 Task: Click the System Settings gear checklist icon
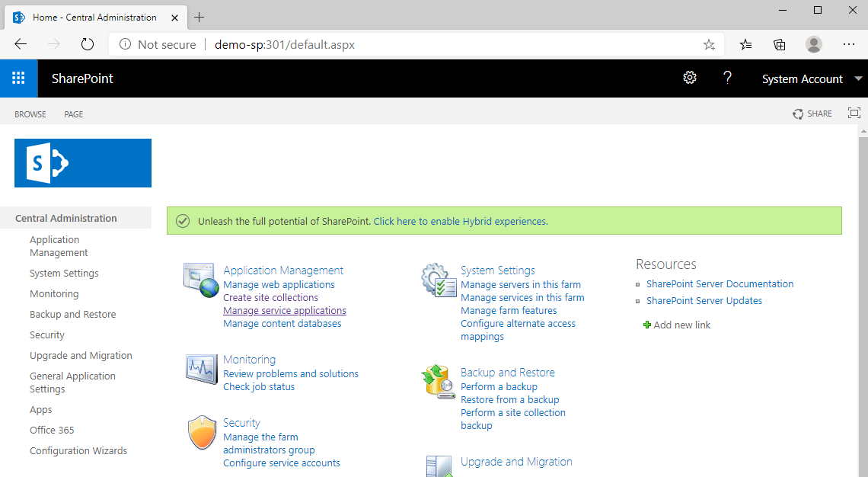(x=439, y=280)
